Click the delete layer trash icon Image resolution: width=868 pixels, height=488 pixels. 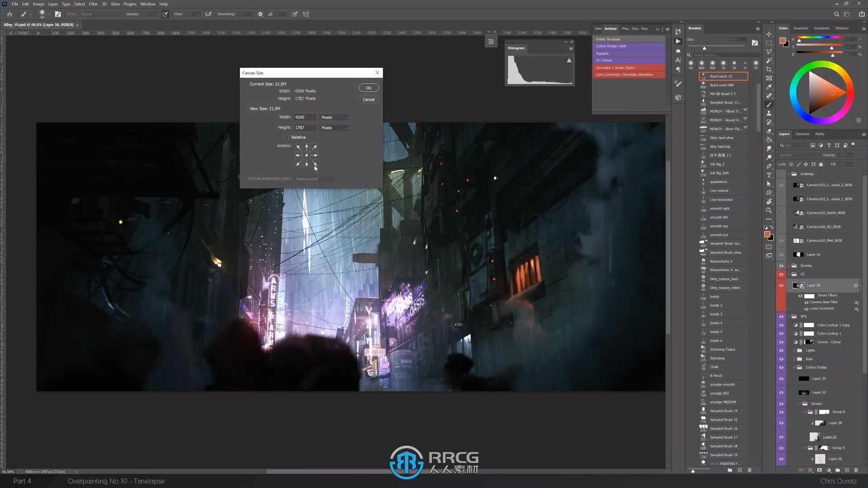click(x=856, y=470)
